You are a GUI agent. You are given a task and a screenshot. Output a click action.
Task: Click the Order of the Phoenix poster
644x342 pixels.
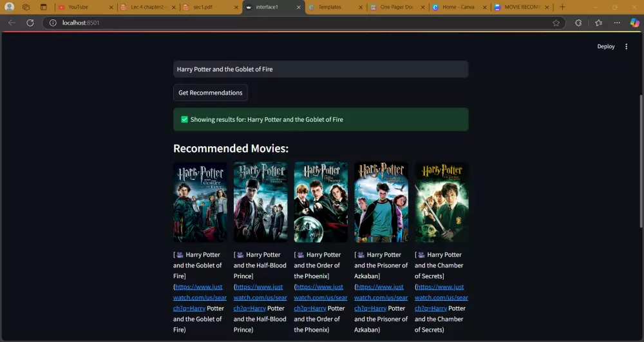tap(321, 202)
